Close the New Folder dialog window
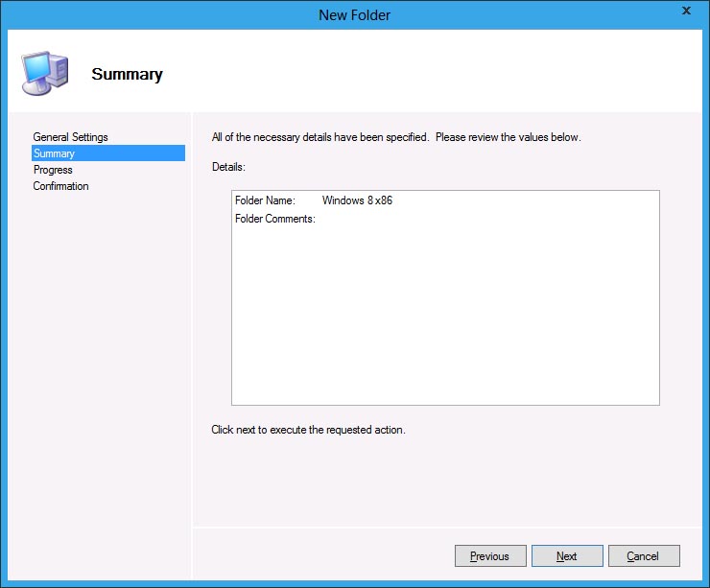Viewport: 710px width, 588px height. 686,12
